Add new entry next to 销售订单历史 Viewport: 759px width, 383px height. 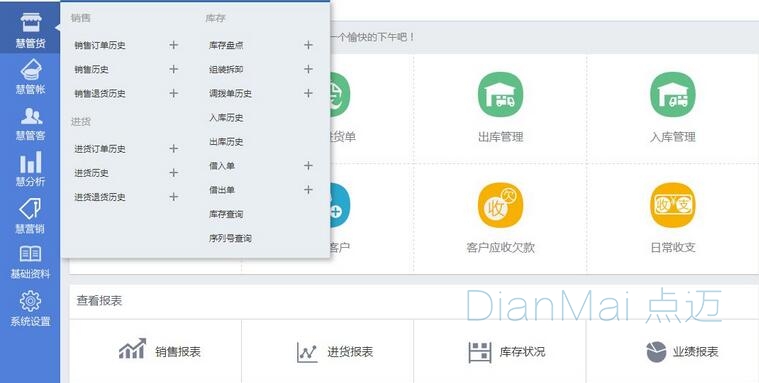[174, 45]
